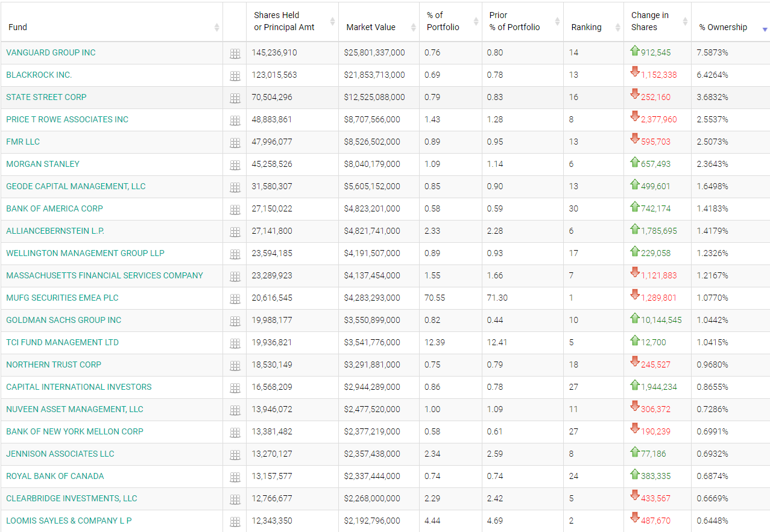Open NORTHERN TRUST CORP fund link
The width and height of the screenshot is (770, 532).
pos(54,365)
